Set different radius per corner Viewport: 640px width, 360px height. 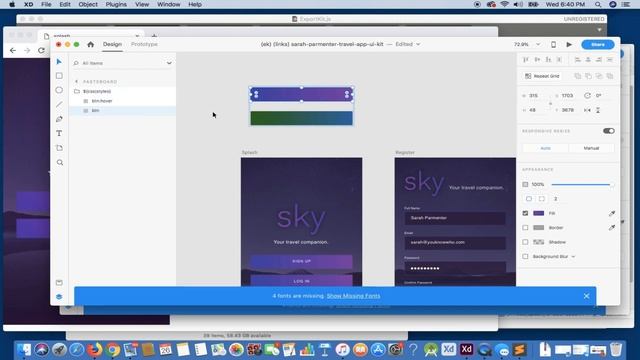pos(542,199)
